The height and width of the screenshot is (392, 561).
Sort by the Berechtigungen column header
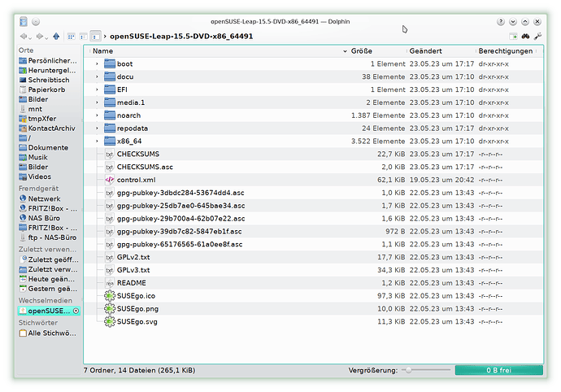(x=507, y=51)
